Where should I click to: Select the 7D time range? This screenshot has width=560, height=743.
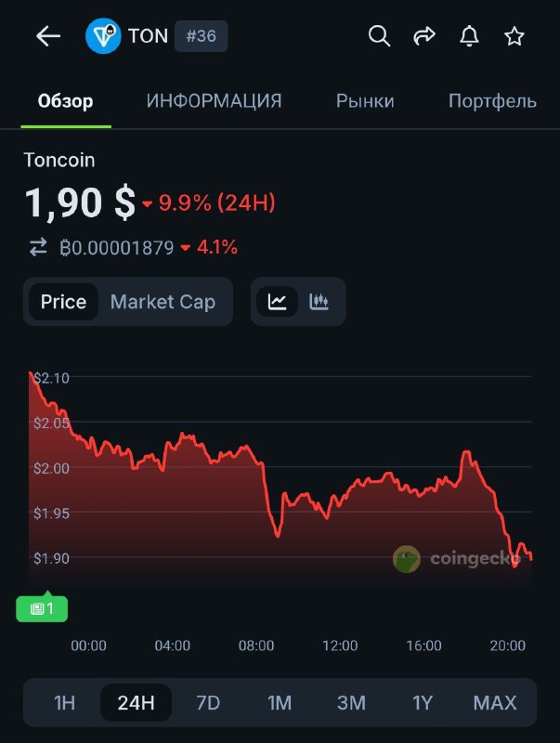coord(208,702)
